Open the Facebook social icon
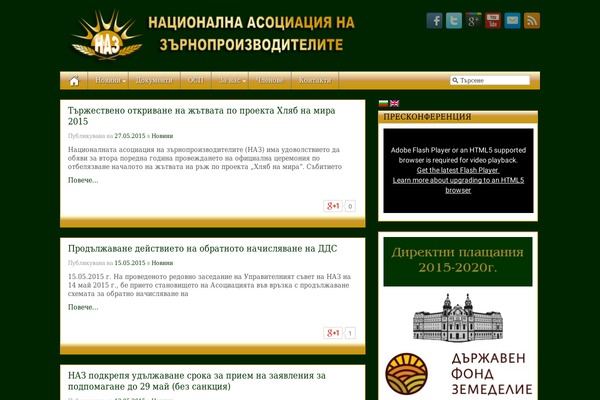 coord(434,20)
